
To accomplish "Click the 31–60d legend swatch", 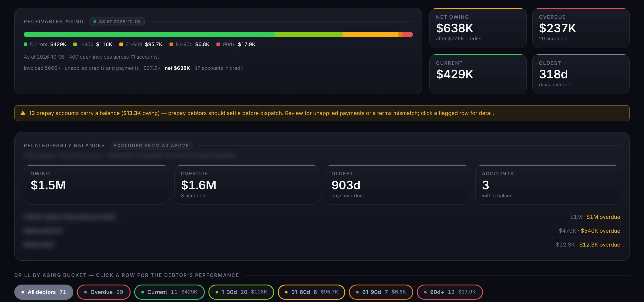I will pos(121,44).
